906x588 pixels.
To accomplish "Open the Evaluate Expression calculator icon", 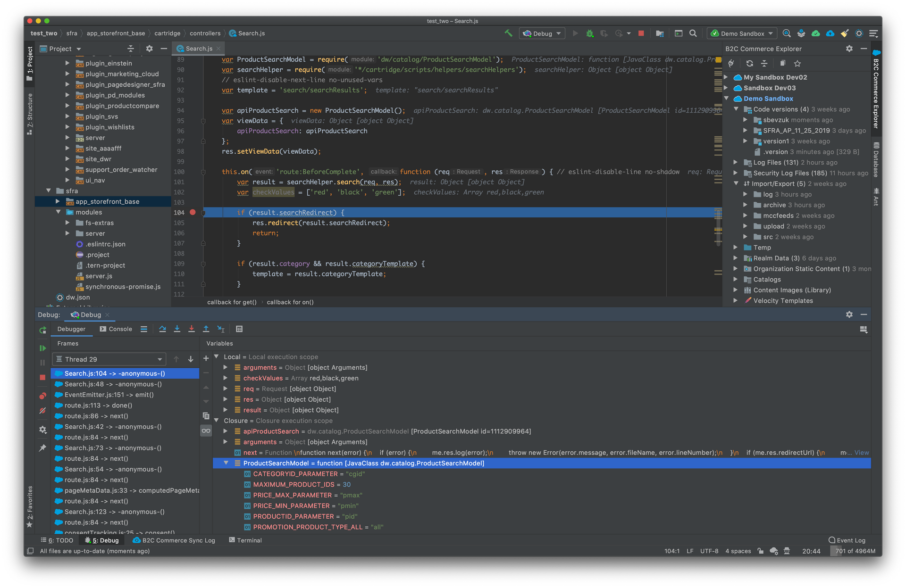I will pos(239,329).
